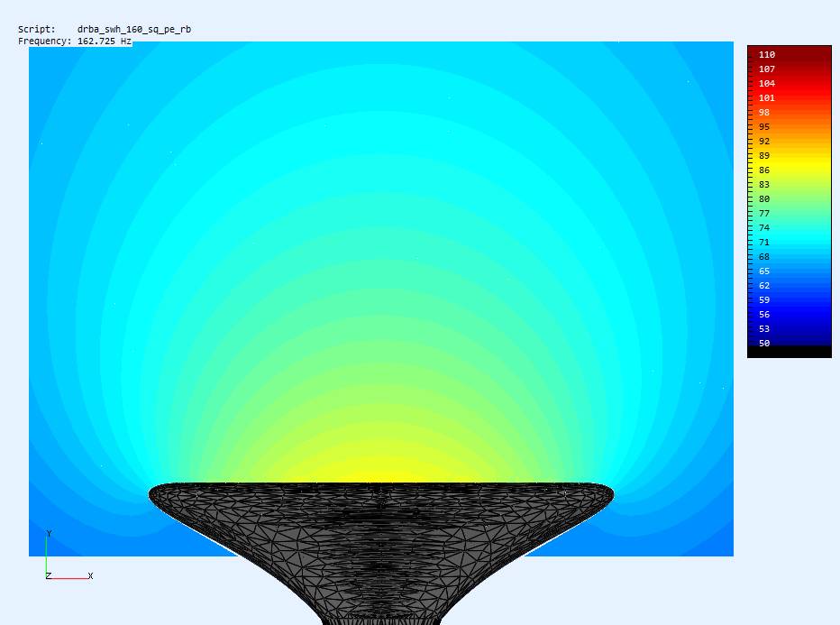Click the 107 label on the color scale
Viewport: 840px width, 625px height.
point(767,69)
